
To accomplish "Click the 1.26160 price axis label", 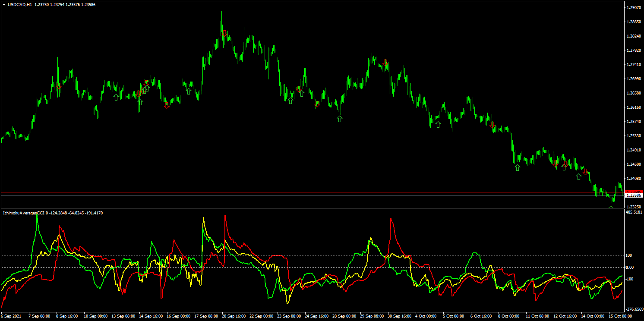I will [633, 107].
